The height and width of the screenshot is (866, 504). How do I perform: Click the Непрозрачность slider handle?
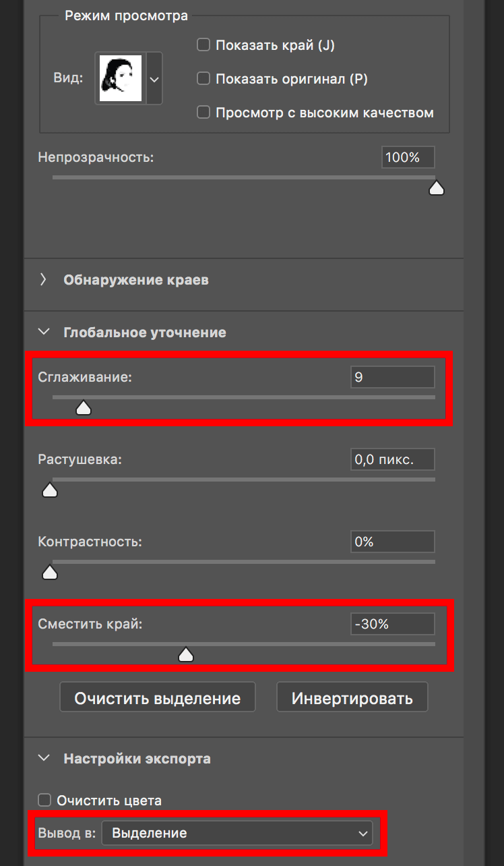point(437,187)
